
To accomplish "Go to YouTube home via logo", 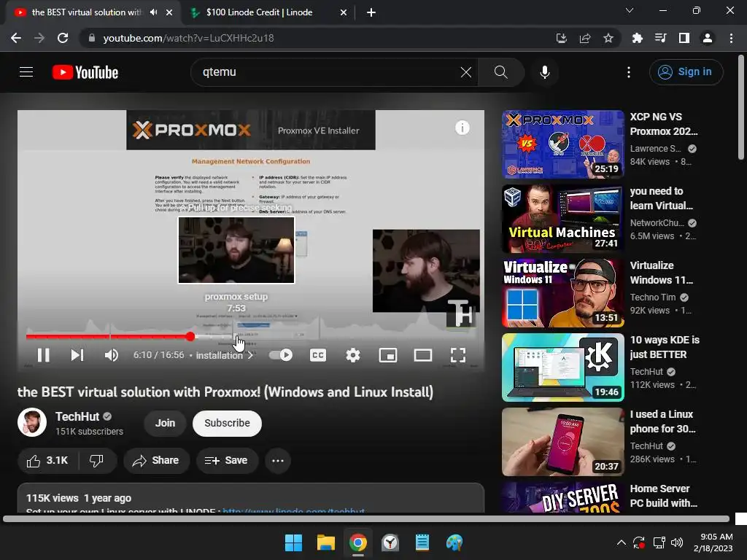I will [85, 72].
